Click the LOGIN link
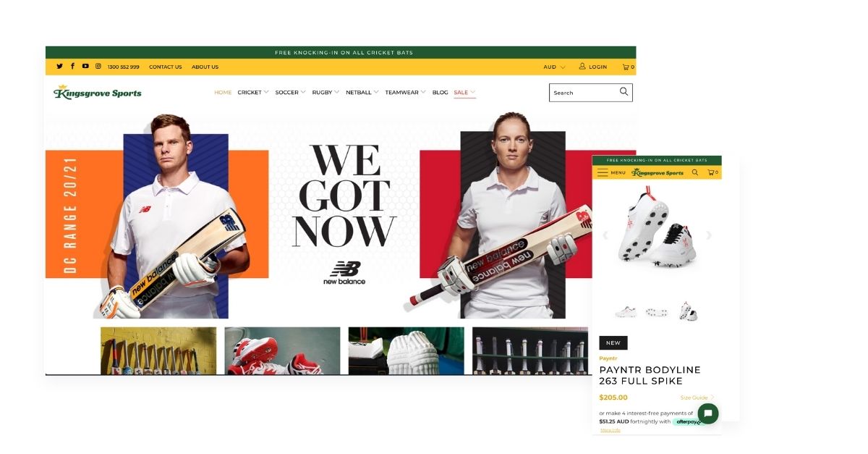The height and width of the screenshot is (454, 868). (593, 67)
